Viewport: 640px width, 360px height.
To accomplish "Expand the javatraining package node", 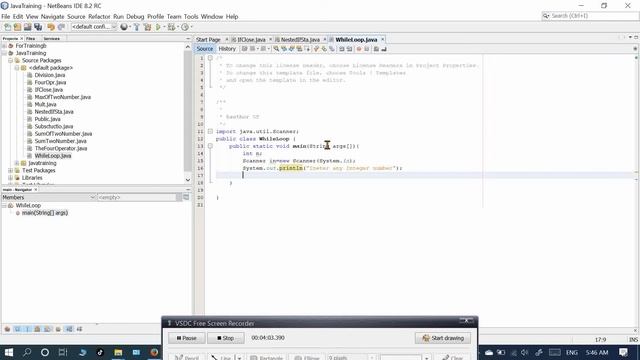I will click(x=17, y=163).
